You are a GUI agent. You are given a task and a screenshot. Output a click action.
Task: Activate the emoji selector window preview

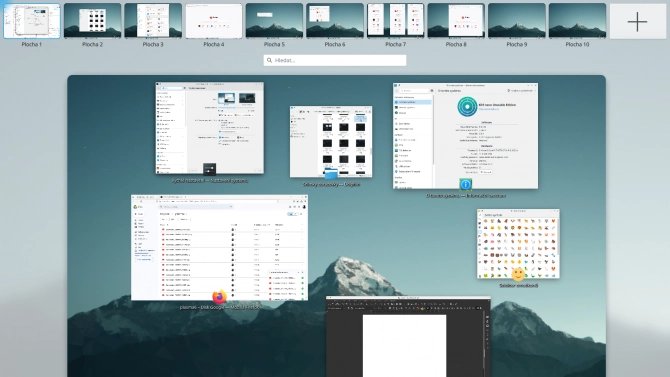(x=518, y=244)
